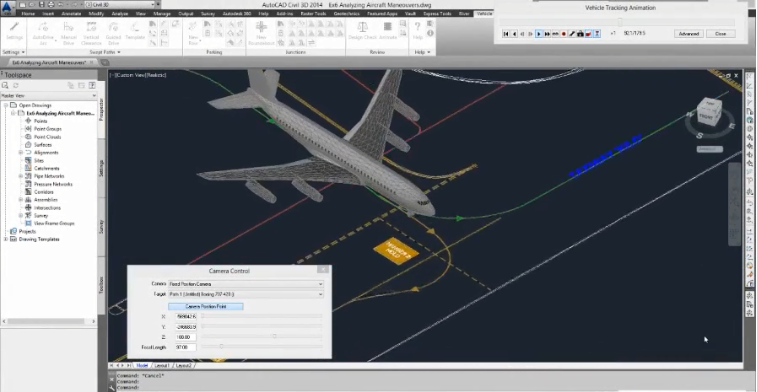The width and height of the screenshot is (757, 392).
Task: Toggle the loop animation button
Action: [556, 34]
